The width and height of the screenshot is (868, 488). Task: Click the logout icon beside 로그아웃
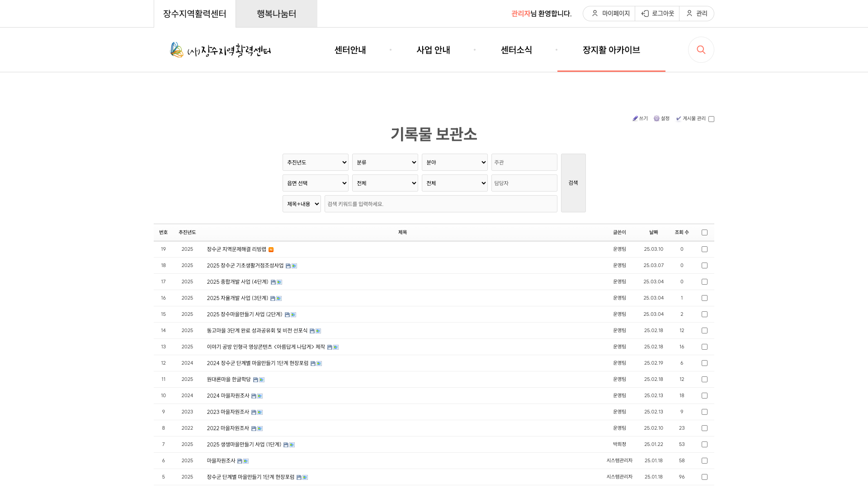point(645,14)
